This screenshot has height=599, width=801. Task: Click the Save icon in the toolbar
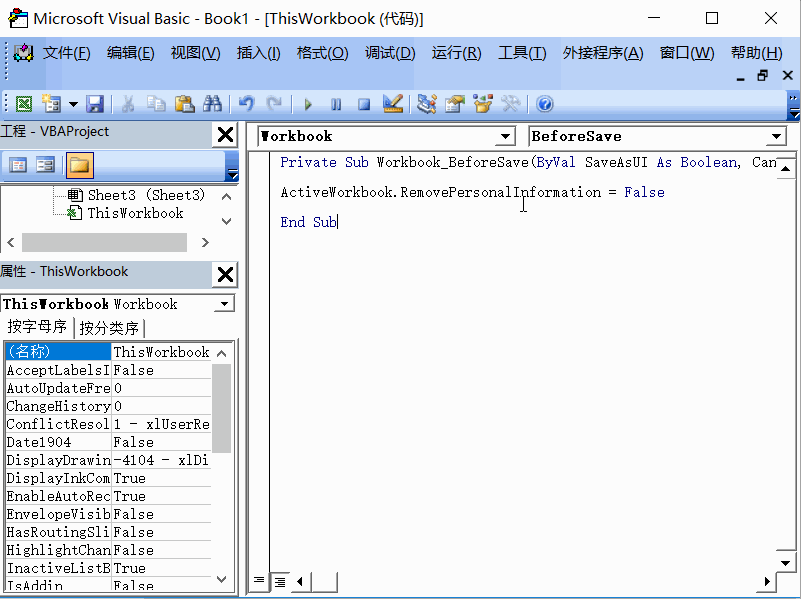click(x=95, y=104)
